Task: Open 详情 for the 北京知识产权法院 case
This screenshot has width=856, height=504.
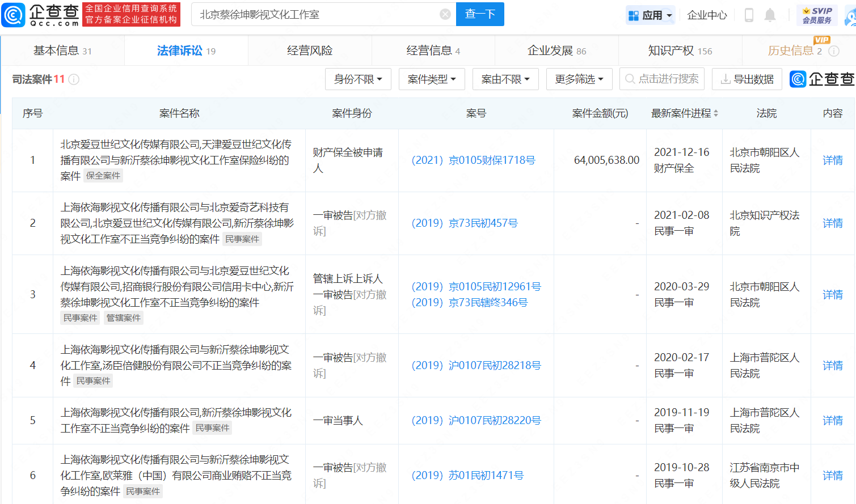Action: click(832, 223)
